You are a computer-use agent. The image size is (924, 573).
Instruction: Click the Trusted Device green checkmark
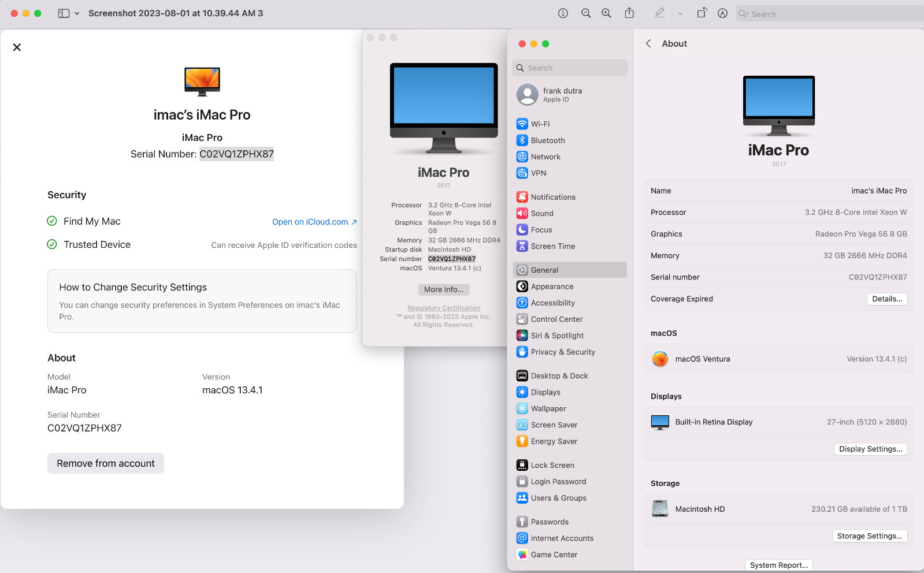52,244
